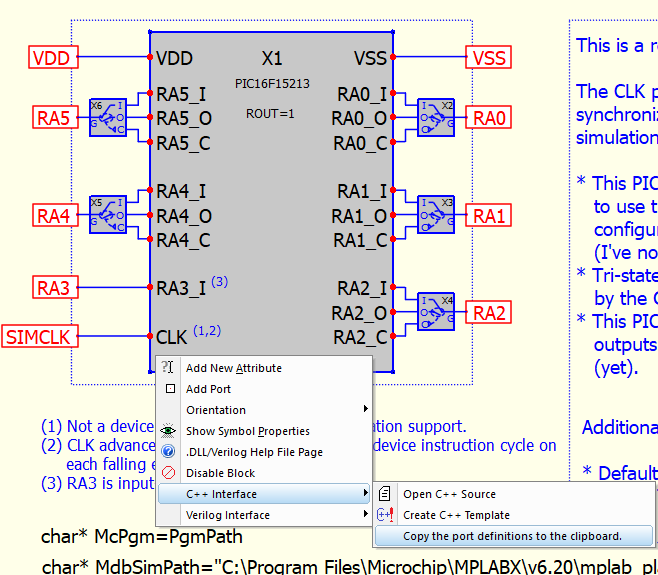Click the char* MdbSimPath line
The width and height of the screenshot is (658, 575).
[349, 567]
